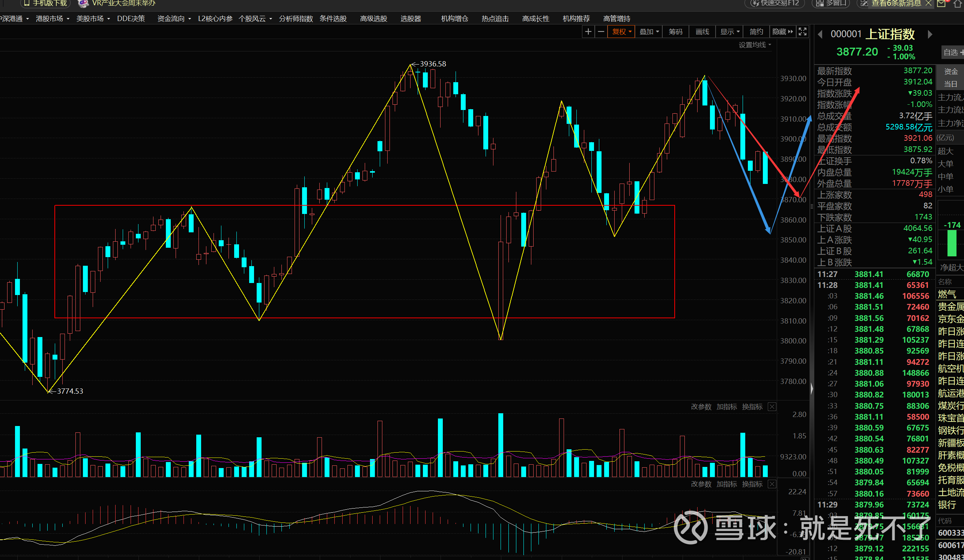Toggle 隐藏 to hide side panel
Viewport: 964px width, 560px height.
click(782, 32)
